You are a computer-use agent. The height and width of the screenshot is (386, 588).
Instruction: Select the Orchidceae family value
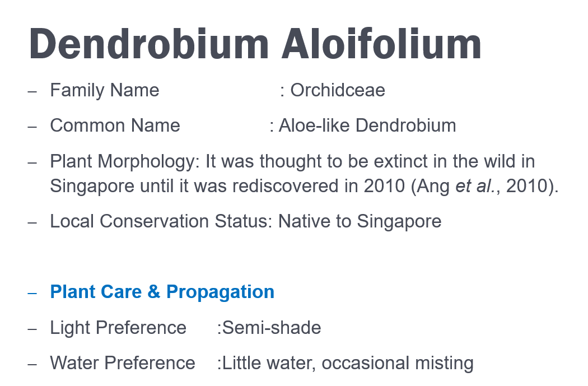click(x=338, y=90)
